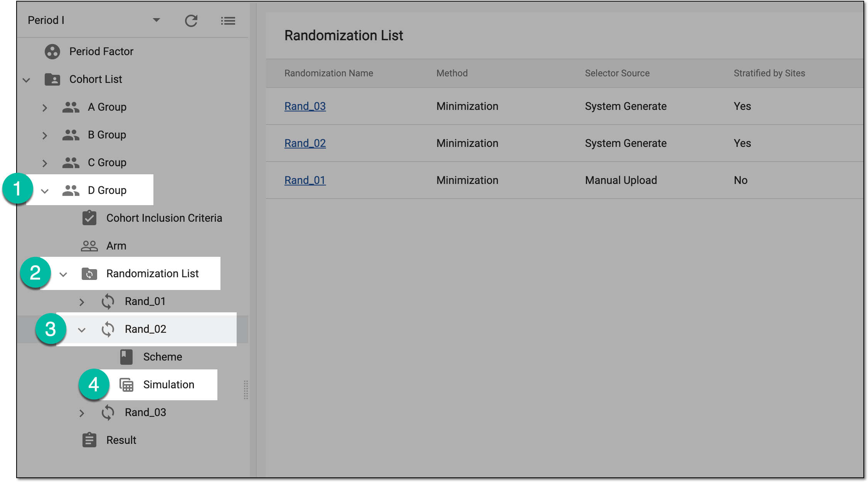Open the Result tree item
Screen dimensions: 868x482
121,440
